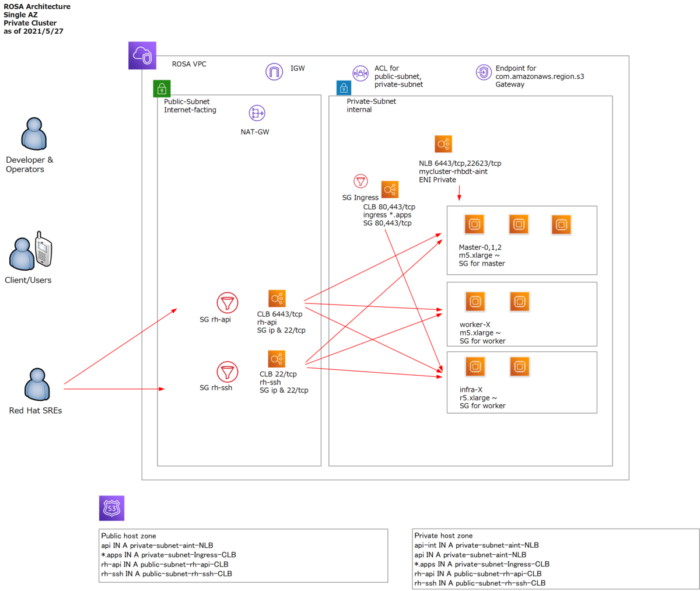Click the purple ROSA VPC cloud icon
Image resolution: width=700 pixels, height=591 pixels.
pyautogui.click(x=142, y=56)
